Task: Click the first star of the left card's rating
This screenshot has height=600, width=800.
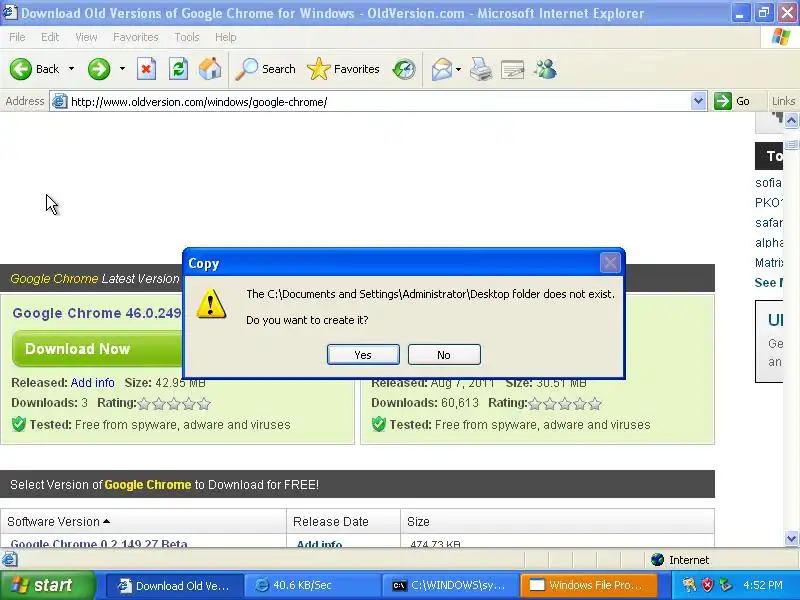Action: coord(144,404)
